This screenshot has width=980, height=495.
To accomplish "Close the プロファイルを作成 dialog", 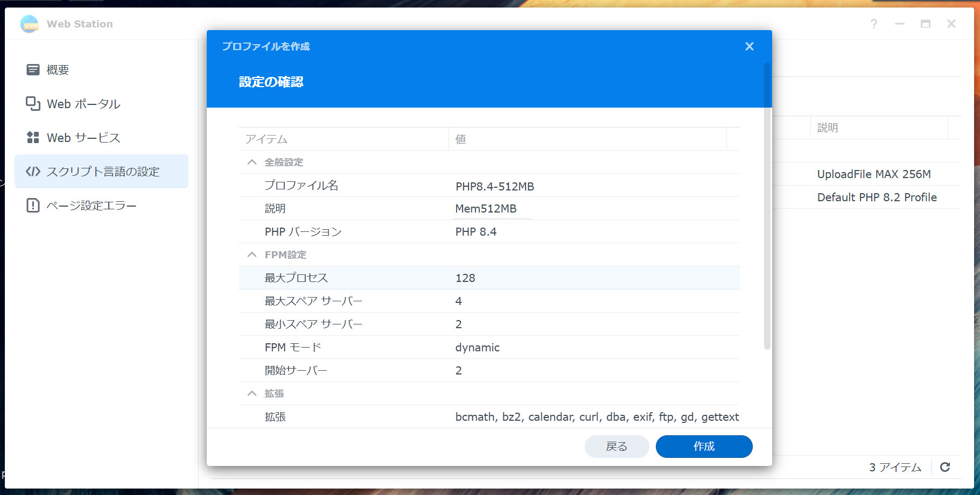I will [x=749, y=46].
